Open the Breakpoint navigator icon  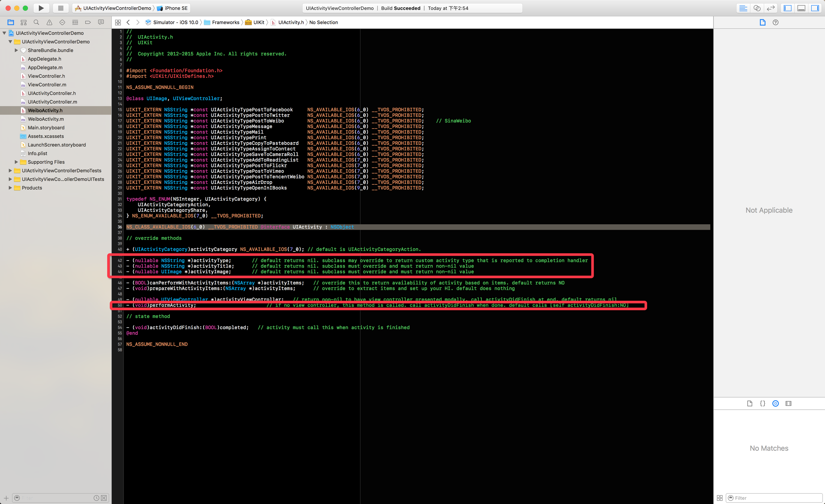pos(88,22)
